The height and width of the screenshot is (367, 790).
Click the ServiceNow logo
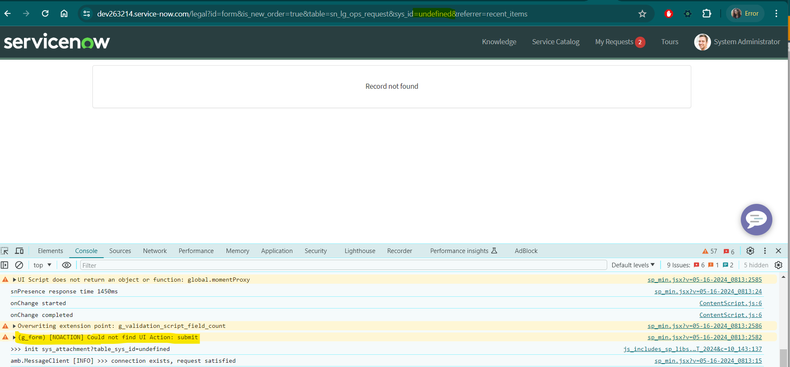click(56, 42)
